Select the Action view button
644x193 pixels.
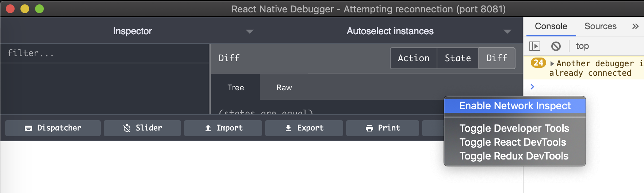(x=414, y=58)
